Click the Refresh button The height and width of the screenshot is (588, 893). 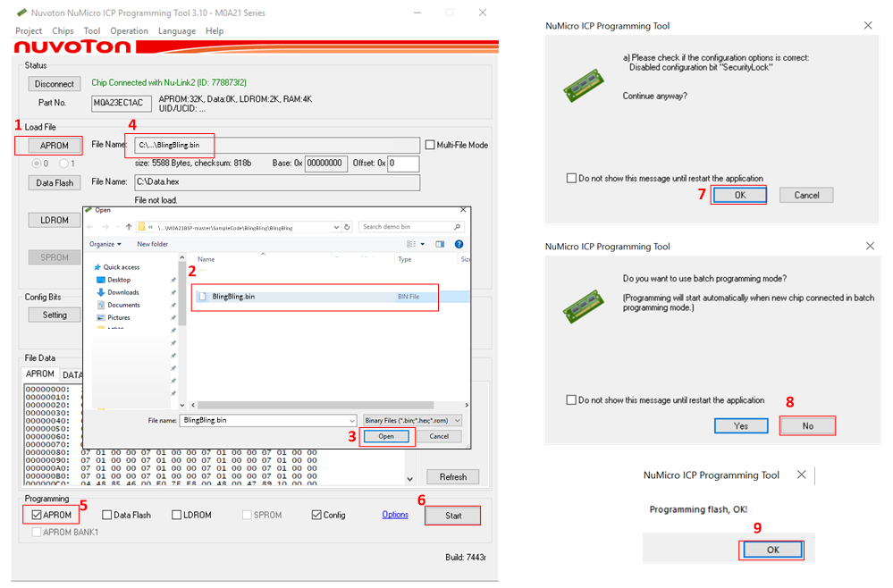coord(453,477)
